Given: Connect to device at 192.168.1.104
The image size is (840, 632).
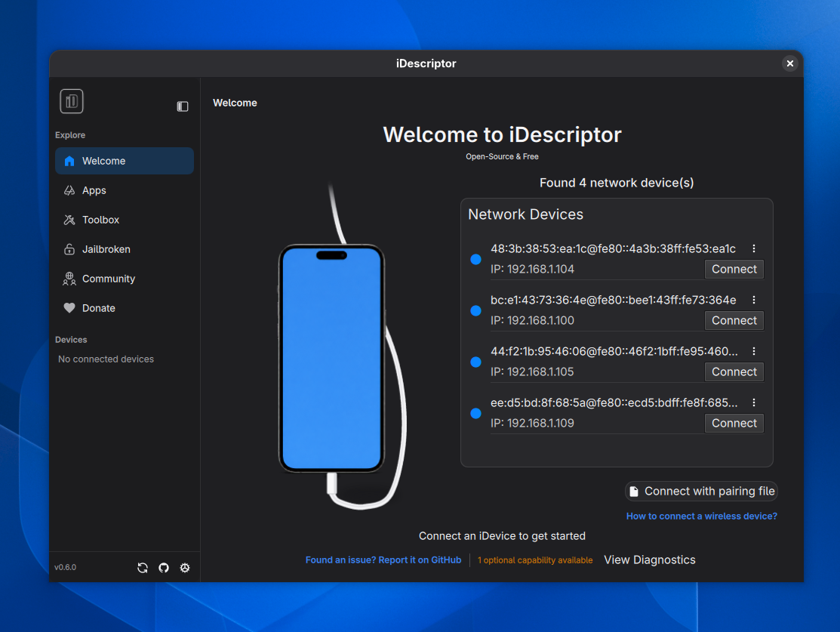Looking at the screenshot, I should (734, 269).
